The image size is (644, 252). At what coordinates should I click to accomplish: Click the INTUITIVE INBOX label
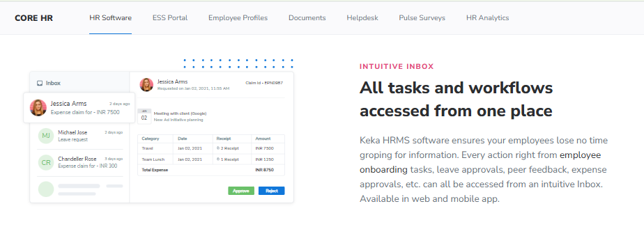pos(397,67)
